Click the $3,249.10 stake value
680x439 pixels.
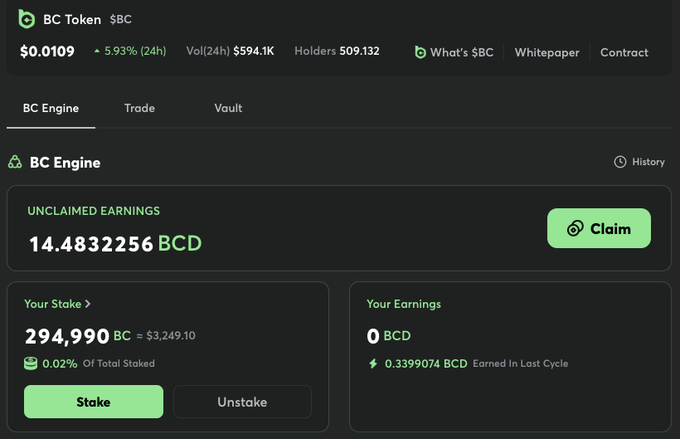tap(171, 336)
